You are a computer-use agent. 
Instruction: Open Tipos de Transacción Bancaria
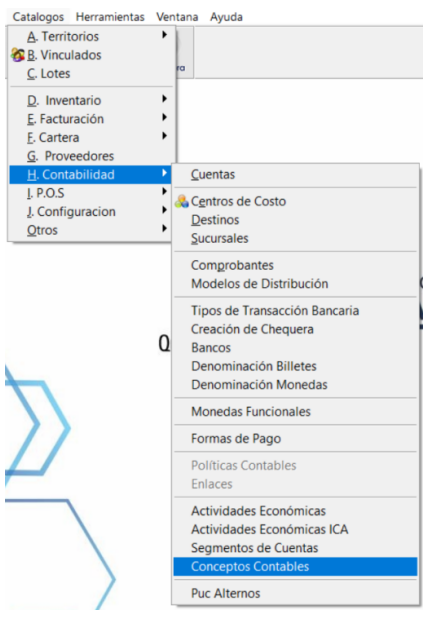295,311
